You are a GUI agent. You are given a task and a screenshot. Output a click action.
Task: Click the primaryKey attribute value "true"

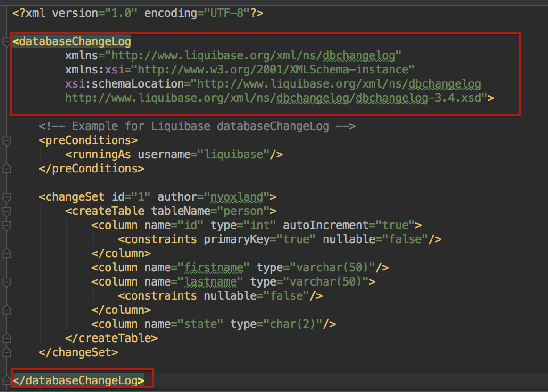[x=296, y=239]
